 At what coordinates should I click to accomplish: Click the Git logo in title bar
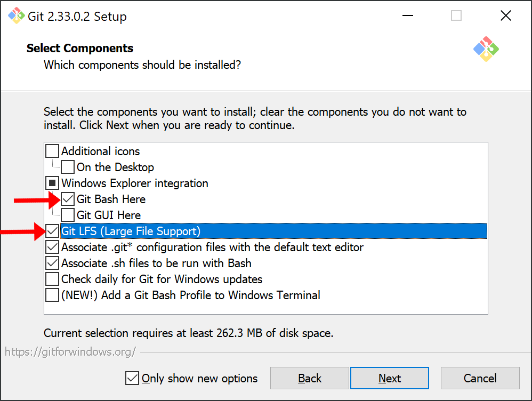[x=17, y=15]
